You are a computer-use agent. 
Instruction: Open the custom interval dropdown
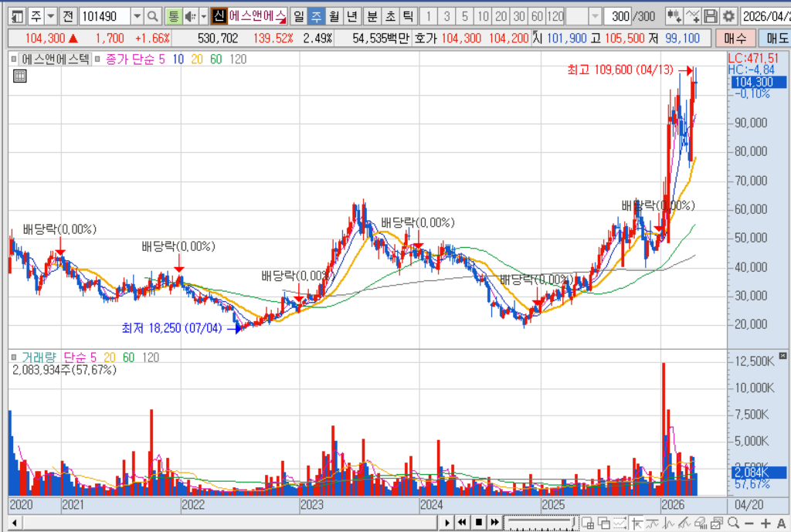(596, 17)
